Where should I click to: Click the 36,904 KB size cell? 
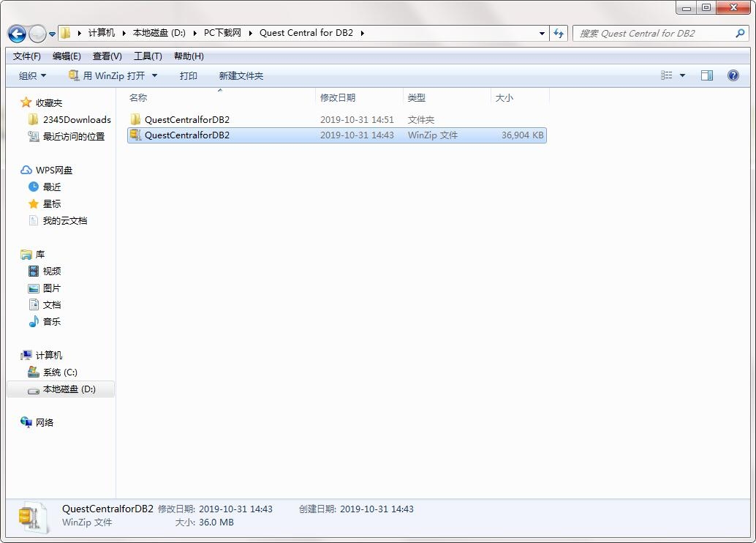click(522, 135)
